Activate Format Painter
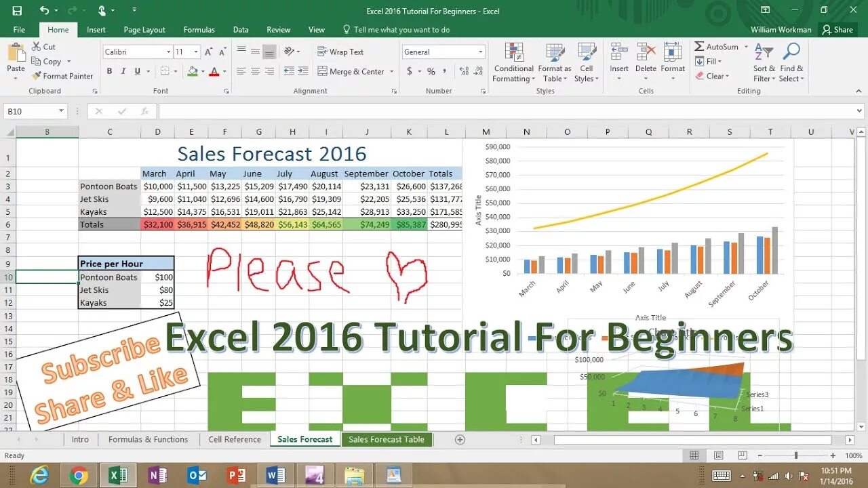Viewport: 868px width, 488px height. point(62,76)
